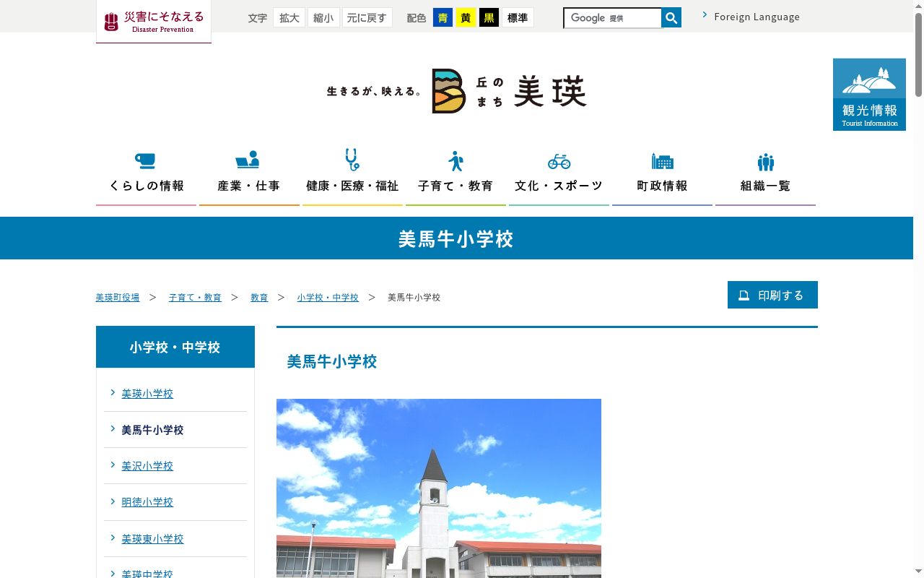Click the Google search input field
This screenshot has width=924, height=578.
(612, 18)
